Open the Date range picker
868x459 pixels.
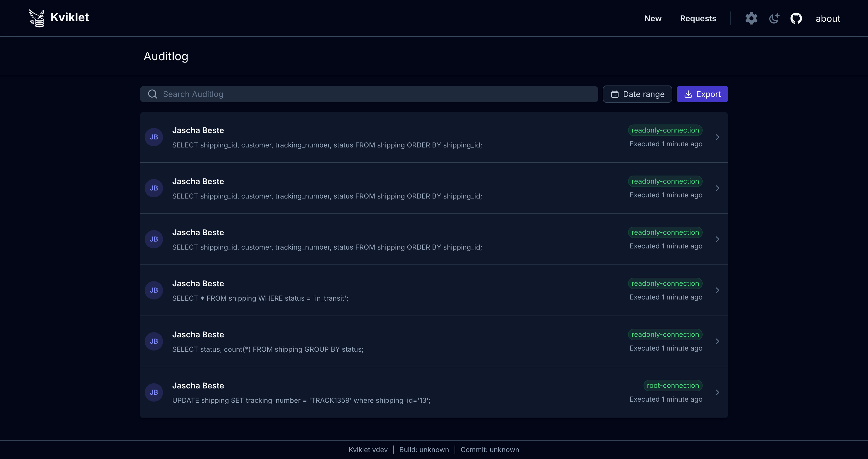637,94
